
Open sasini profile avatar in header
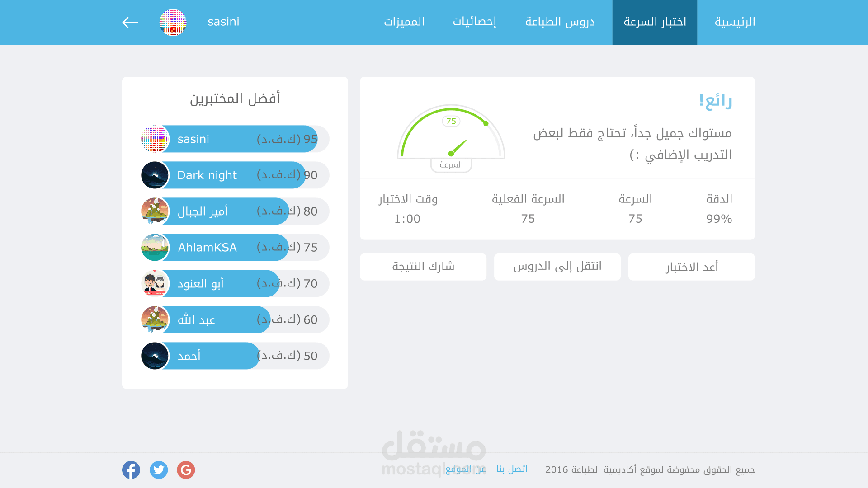[173, 23]
